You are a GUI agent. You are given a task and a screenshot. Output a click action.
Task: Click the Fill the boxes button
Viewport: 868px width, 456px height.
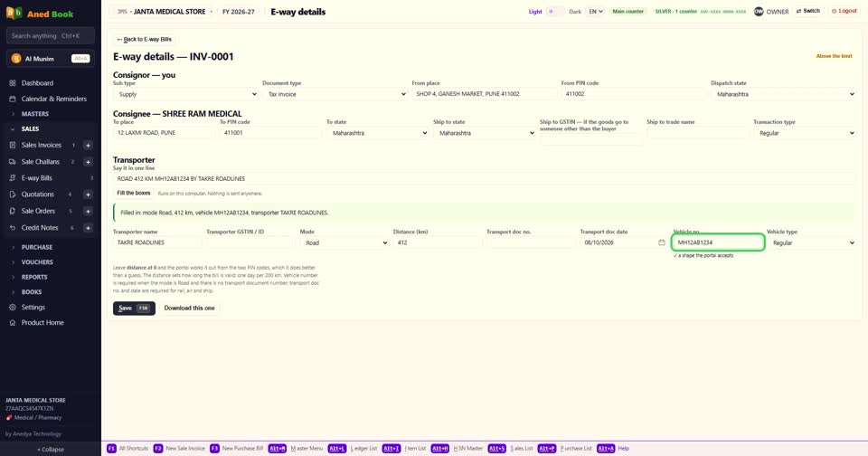[x=134, y=194]
